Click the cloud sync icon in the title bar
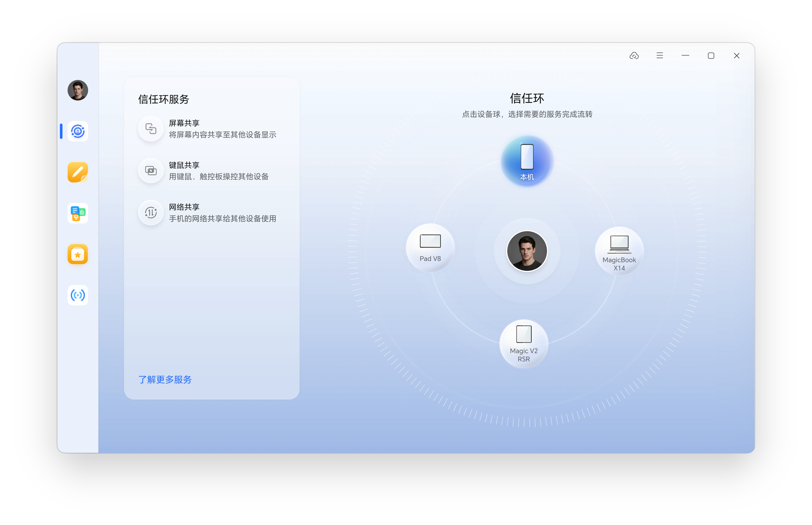This screenshot has height=525, width=812. [634, 56]
